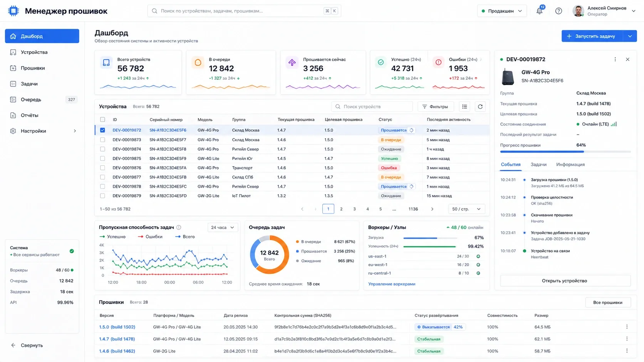This screenshot has height=362, width=644.
Task: Check the DEV-00019879 row checkbox
Action: pyautogui.click(x=102, y=196)
